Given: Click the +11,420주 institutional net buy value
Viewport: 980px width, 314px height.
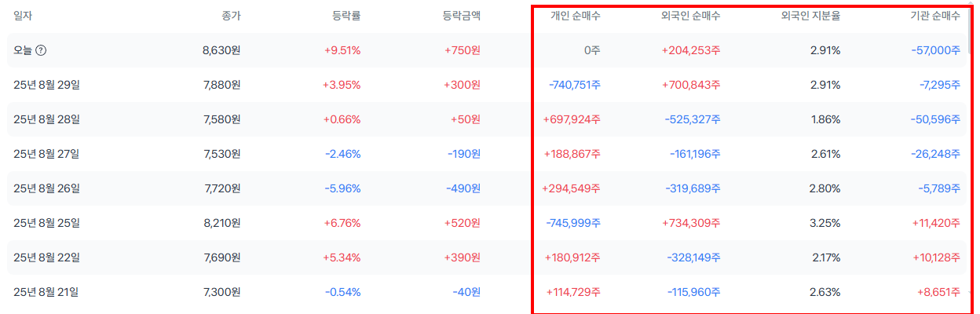Looking at the screenshot, I should tap(936, 223).
